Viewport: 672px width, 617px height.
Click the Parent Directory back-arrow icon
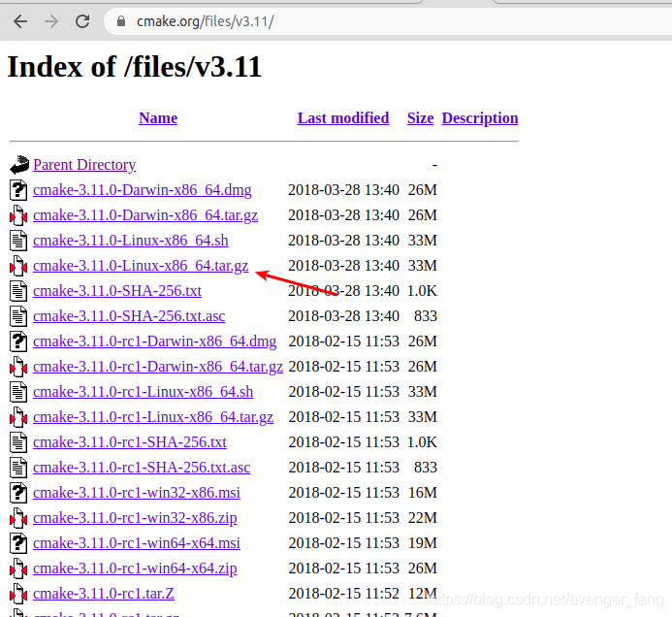(x=18, y=165)
